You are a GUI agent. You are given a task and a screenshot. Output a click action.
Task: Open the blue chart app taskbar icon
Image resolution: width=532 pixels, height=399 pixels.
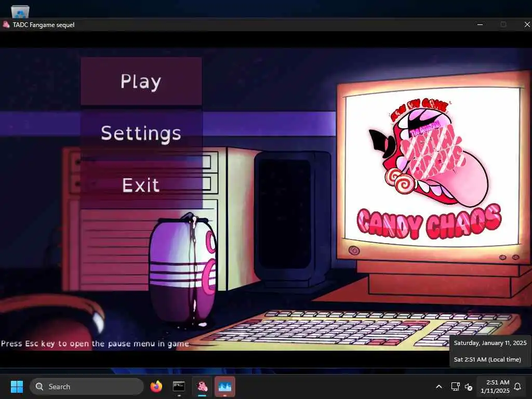[224, 387]
